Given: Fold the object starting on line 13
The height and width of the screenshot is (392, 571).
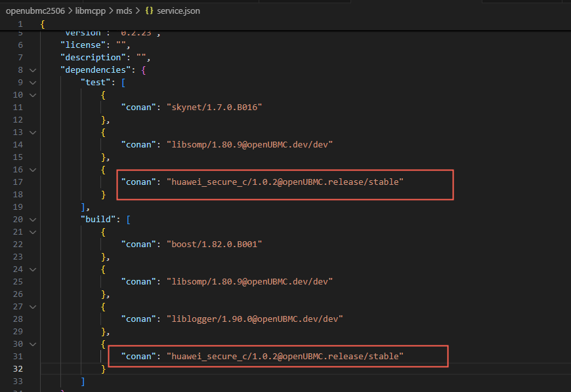Looking at the screenshot, I should click(33, 132).
